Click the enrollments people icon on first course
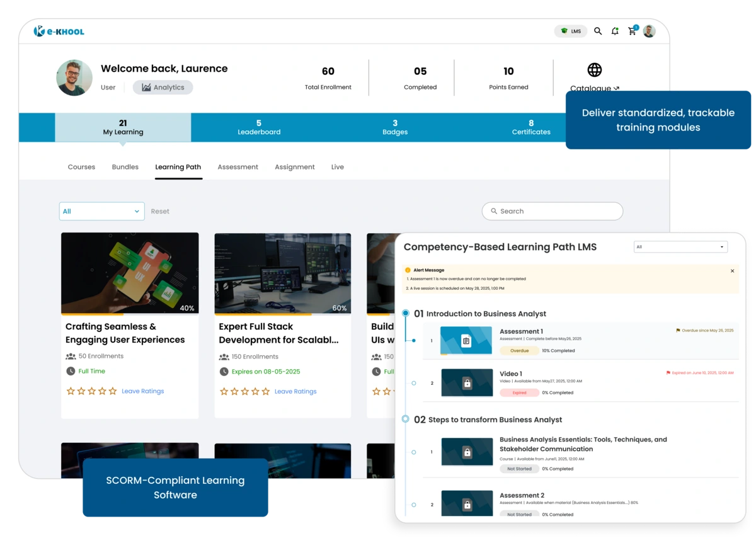This screenshot has width=756, height=538. click(x=71, y=356)
